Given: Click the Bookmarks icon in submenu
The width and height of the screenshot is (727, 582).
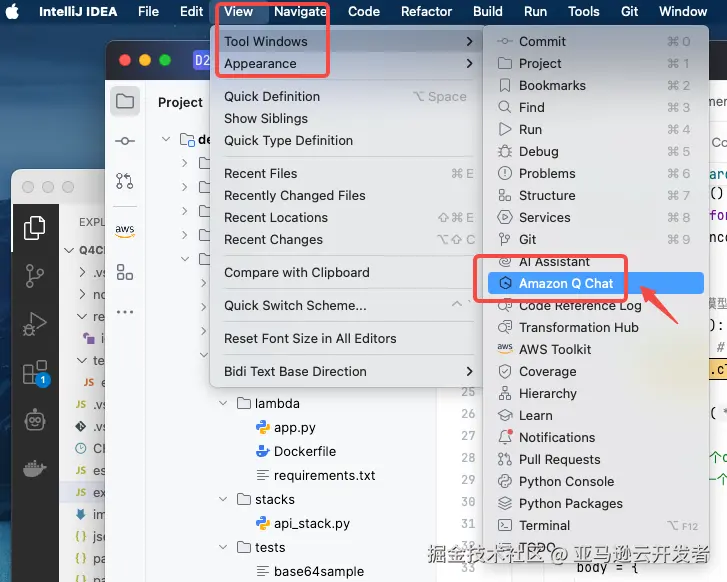Looking at the screenshot, I should tap(504, 85).
